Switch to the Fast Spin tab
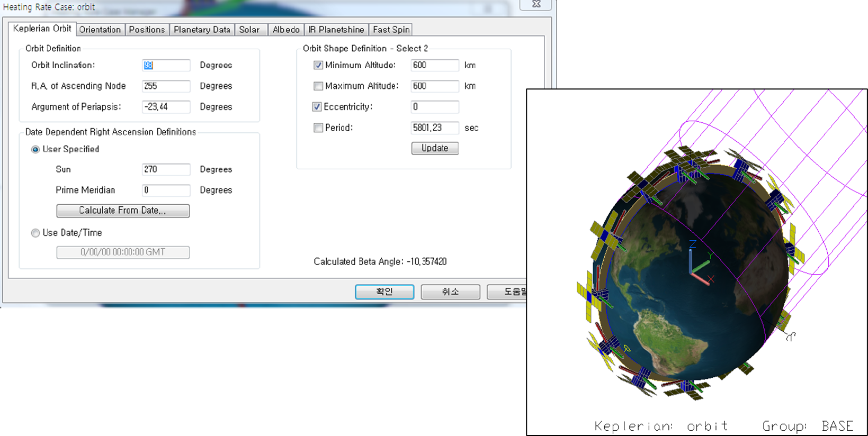Screen dimensions: 868x436 (391, 30)
